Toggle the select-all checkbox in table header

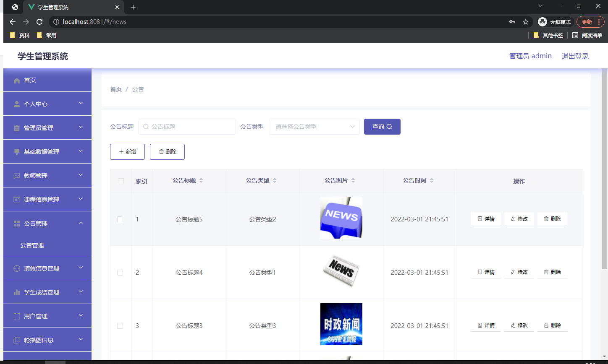coord(121,181)
